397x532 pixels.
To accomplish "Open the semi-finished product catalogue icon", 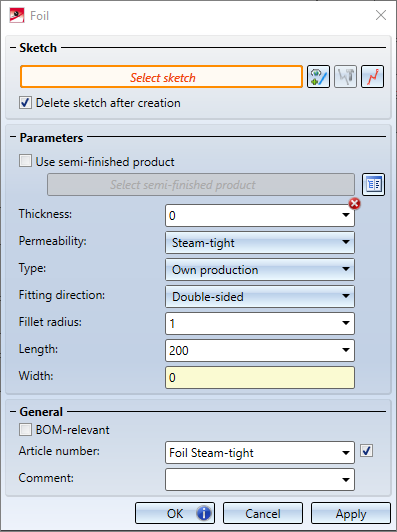I will coord(373,185).
